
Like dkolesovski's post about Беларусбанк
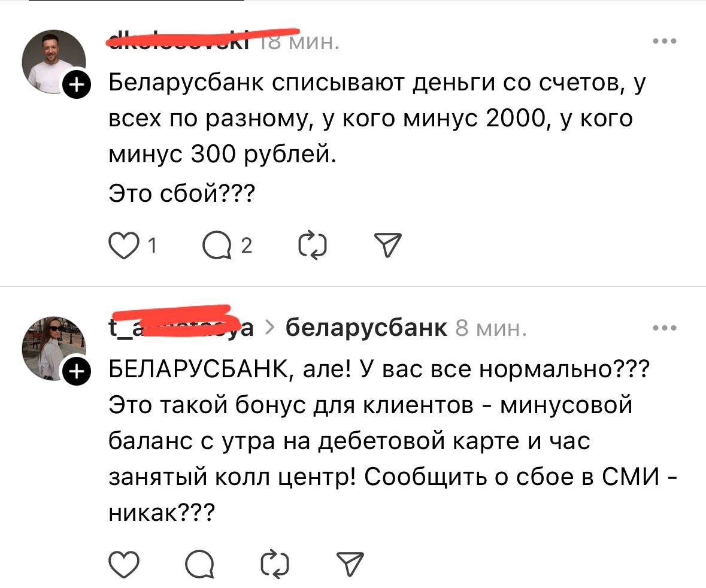tap(124, 244)
